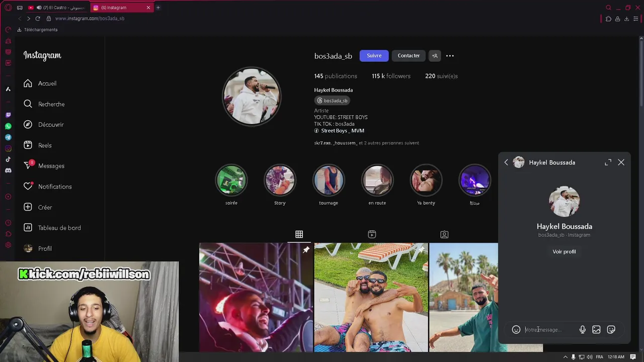
Task: Open pinned poolside friends post
Action: click(x=371, y=297)
